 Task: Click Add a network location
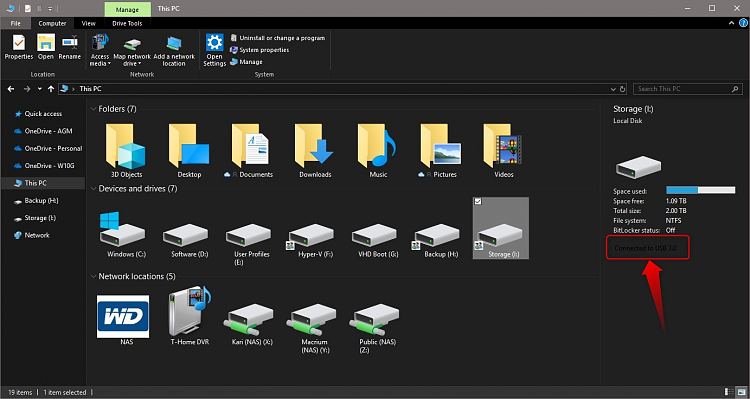pyautogui.click(x=174, y=50)
